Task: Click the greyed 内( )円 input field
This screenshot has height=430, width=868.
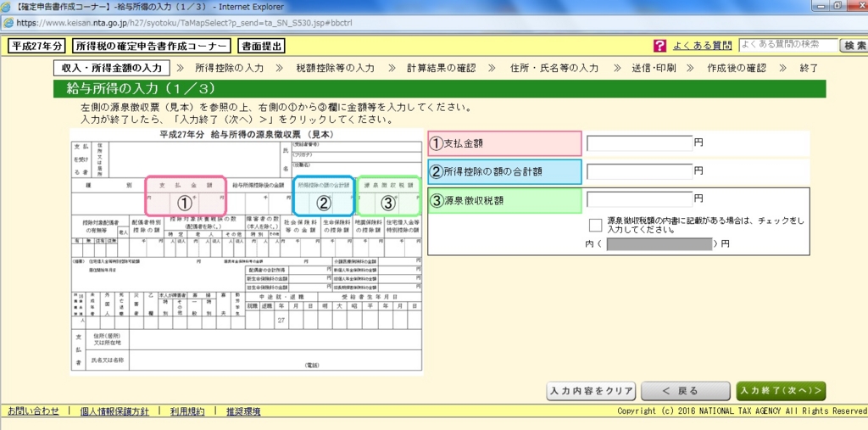Action: [659, 244]
